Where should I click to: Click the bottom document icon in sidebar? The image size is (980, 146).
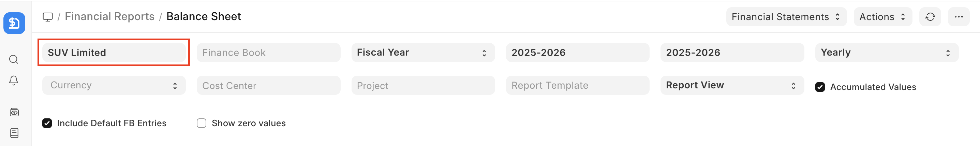(14, 133)
